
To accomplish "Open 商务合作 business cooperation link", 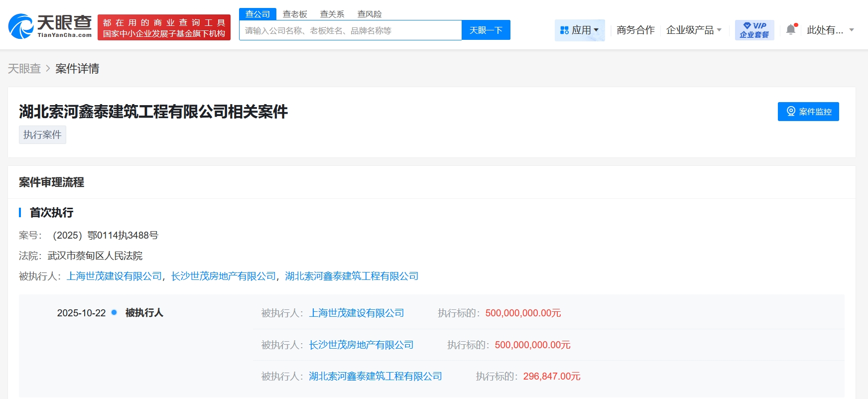I will tap(635, 30).
